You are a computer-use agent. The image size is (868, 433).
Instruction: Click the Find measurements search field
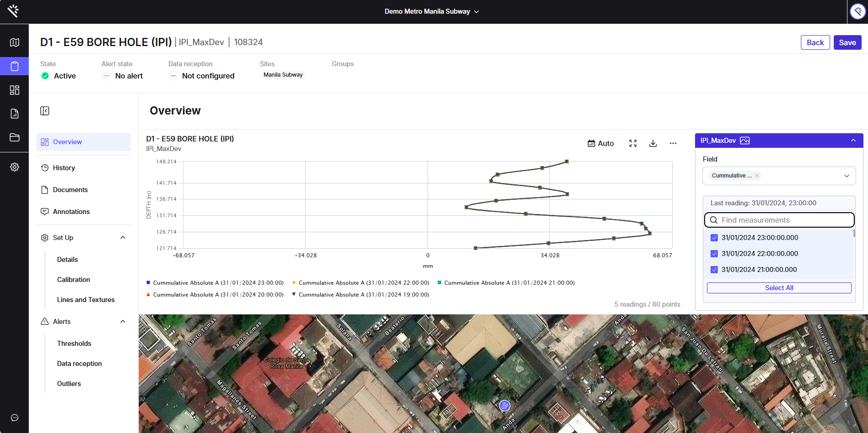783,220
